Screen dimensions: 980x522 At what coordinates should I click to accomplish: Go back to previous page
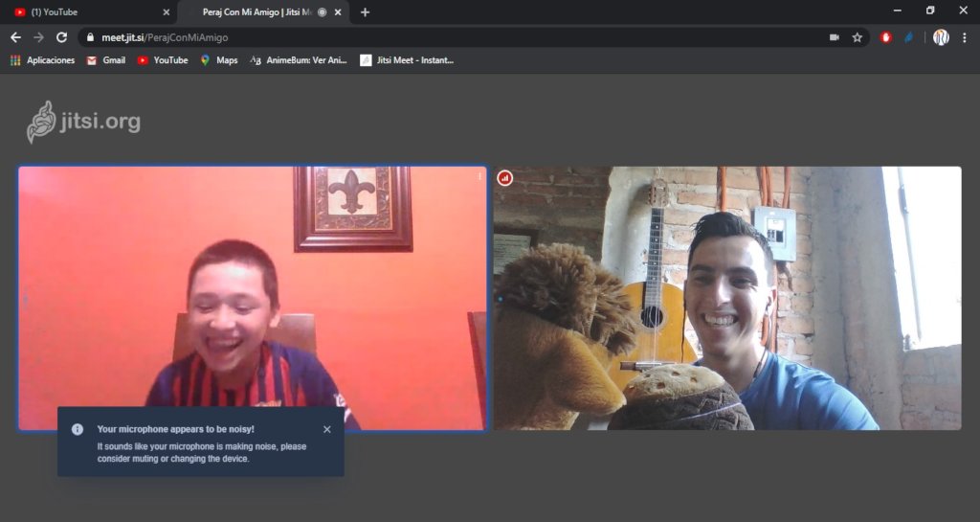pos(15,37)
